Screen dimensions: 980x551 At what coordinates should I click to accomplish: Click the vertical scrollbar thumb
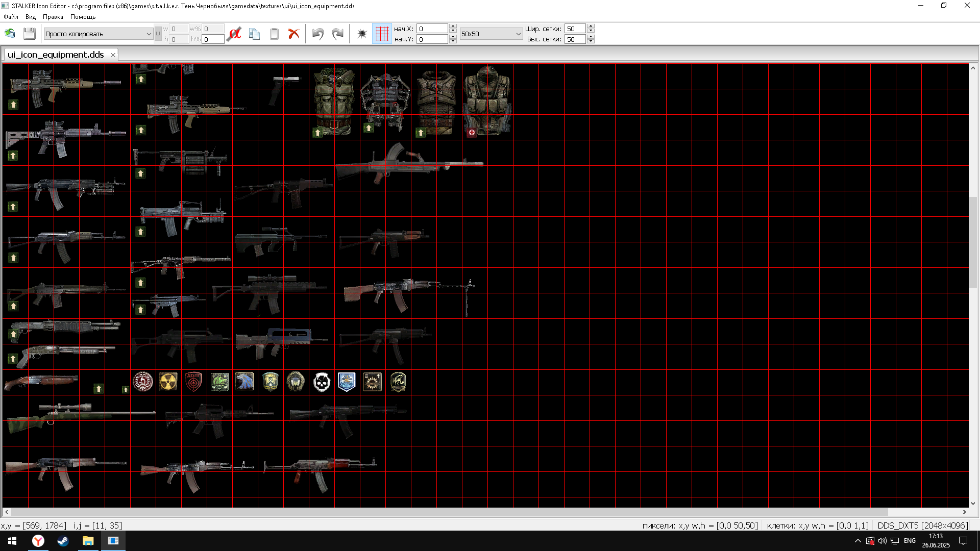click(x=973, y=241)
